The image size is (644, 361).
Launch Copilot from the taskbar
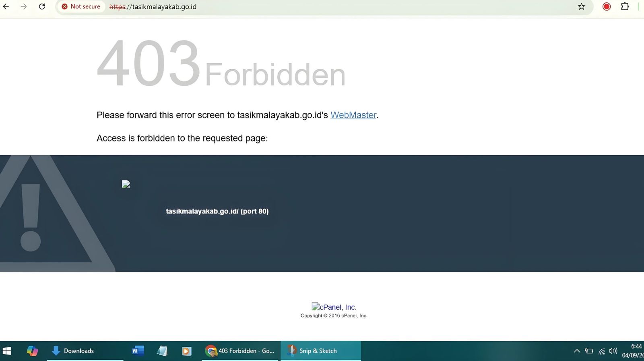tap(32, 351)
